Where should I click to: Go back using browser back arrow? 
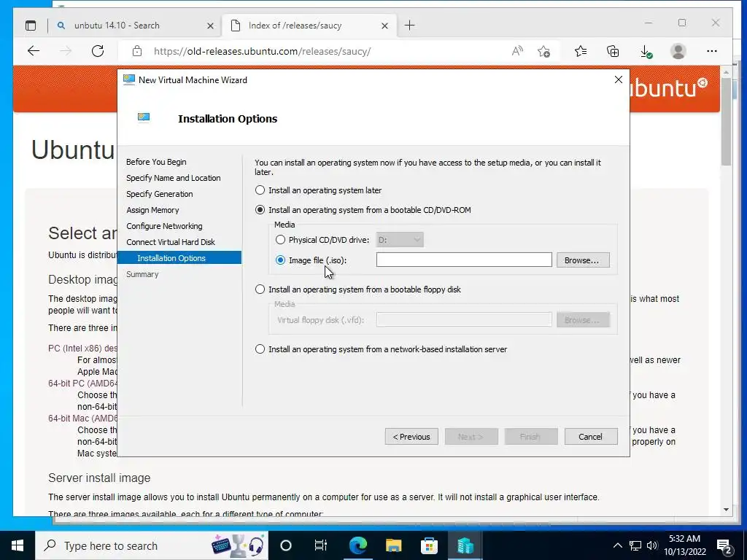pos(34,51)
